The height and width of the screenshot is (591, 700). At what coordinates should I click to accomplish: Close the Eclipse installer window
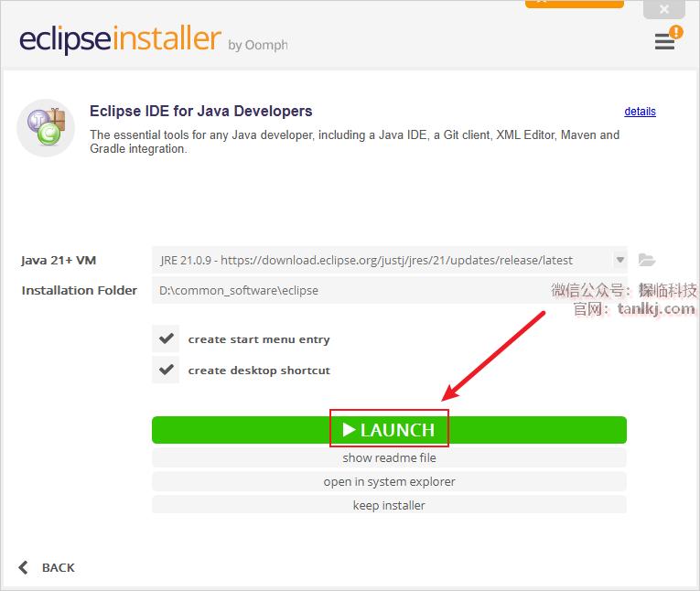[663, 9]
